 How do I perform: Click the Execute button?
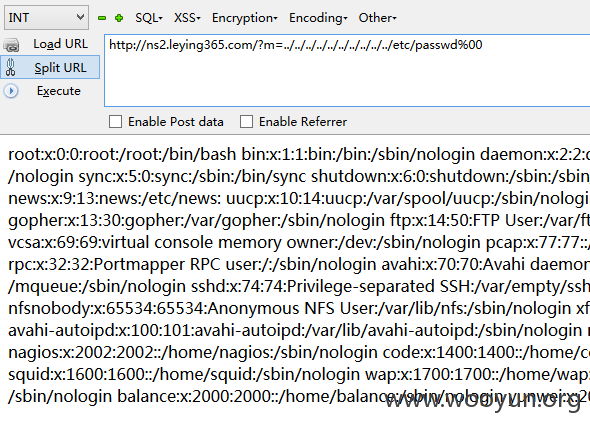tap(50, 91)
